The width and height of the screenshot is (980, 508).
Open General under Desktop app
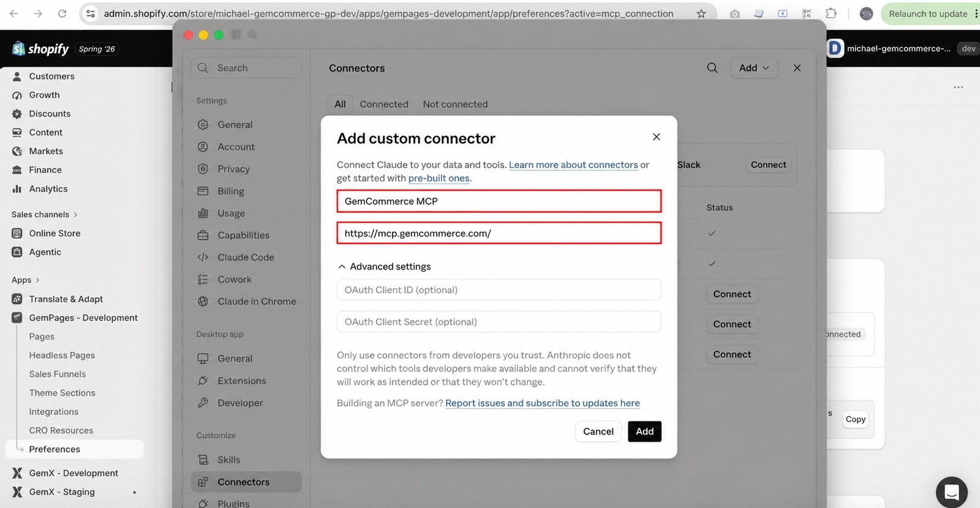click(x=235, y=358)
